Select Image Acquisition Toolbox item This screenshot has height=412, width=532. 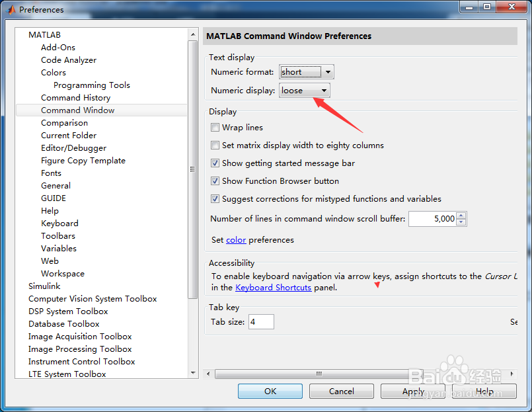point(80,337)
